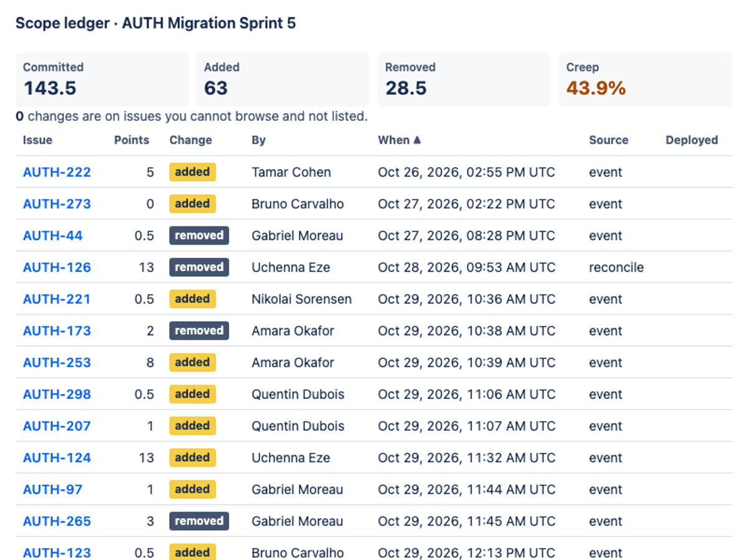
Task: Click the removed badge on AUTH-265 row
Action: 199,521
